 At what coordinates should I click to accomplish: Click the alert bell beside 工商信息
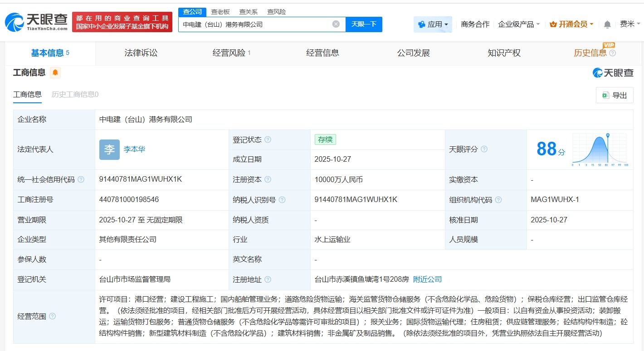pyautogui.click(x=55, y=72)
